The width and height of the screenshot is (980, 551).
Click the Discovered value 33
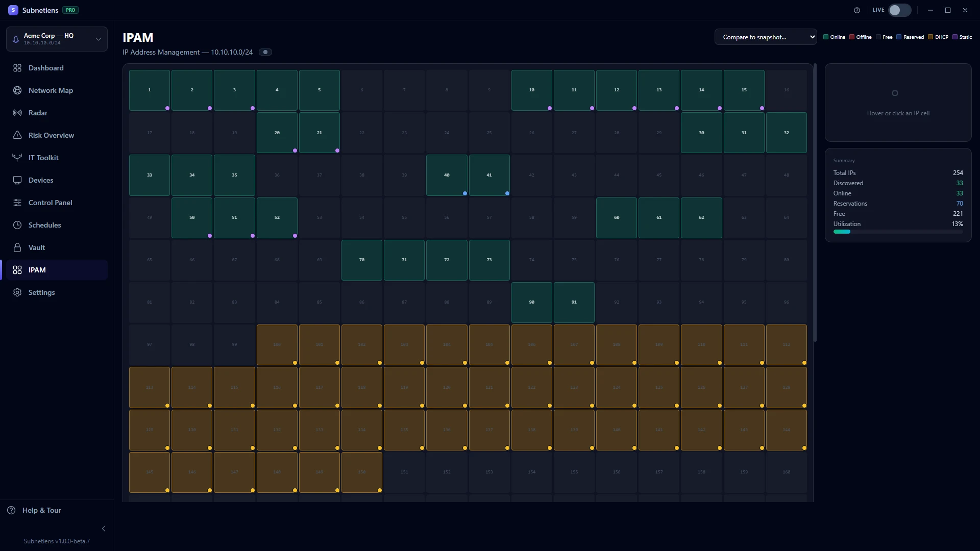click(960, 183)
